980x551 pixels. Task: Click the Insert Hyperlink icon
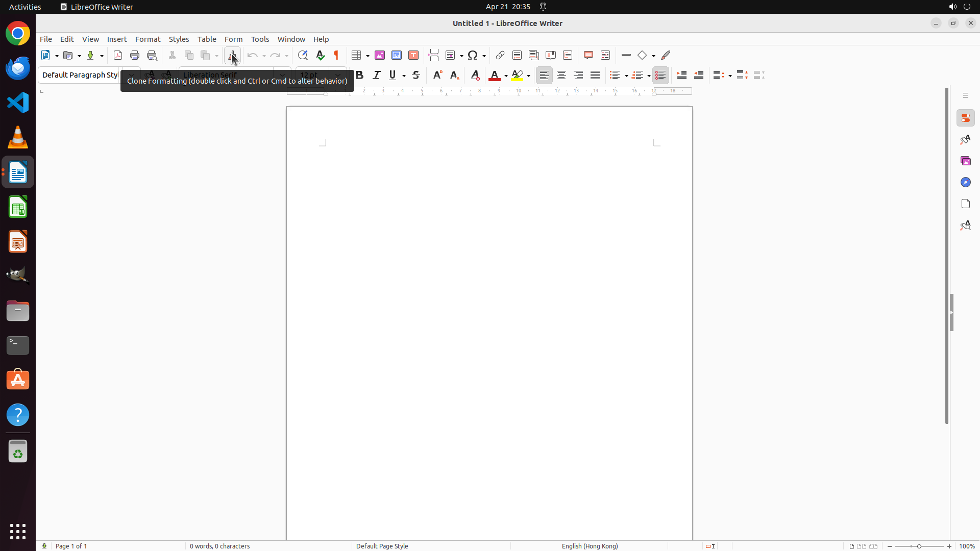click(500, 55)
